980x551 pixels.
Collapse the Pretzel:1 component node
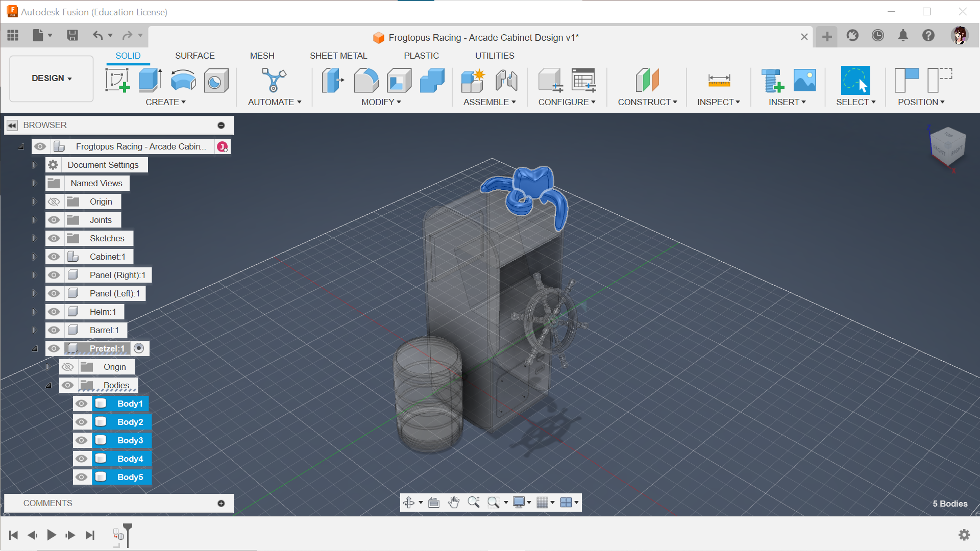click(x=35, y=348)
